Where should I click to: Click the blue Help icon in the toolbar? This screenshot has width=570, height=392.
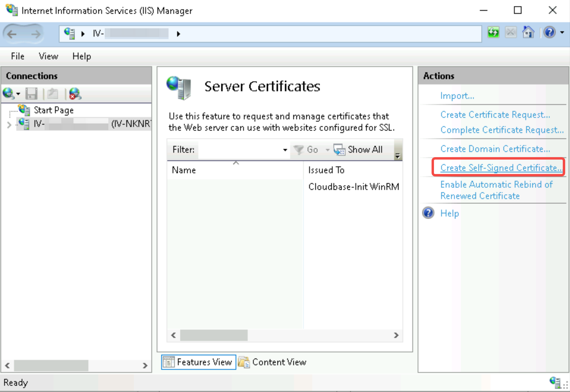(x=550, y=32)
